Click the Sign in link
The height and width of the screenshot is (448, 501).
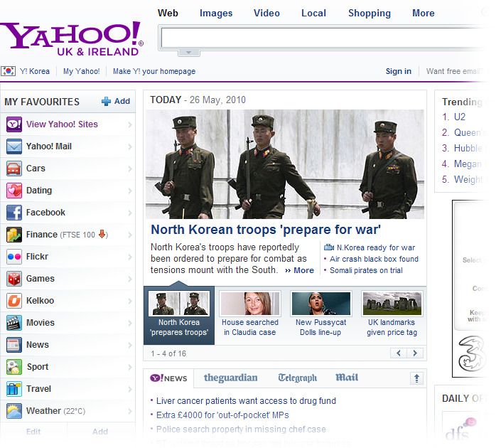[x=399, y=71]
